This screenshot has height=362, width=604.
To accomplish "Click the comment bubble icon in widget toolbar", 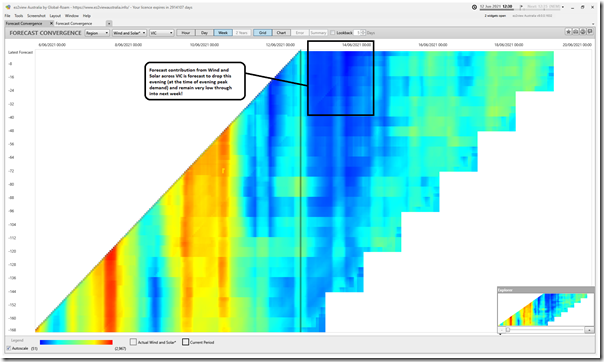I will 589,32.
